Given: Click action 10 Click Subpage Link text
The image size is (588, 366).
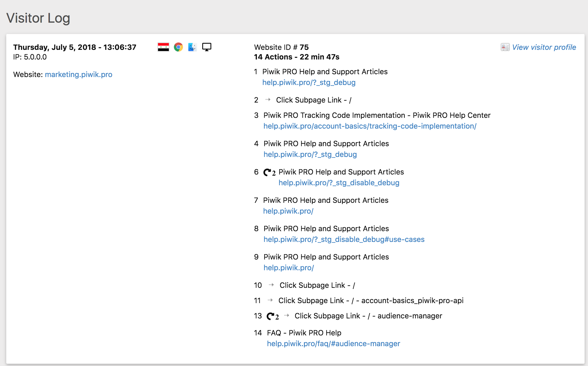Looking at the screenshot, I should (318, 285).
